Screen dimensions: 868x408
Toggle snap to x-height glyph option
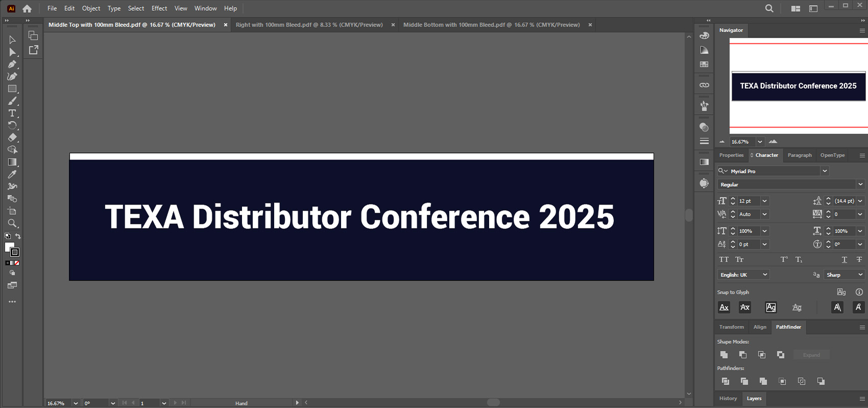(x=745, y=308)
